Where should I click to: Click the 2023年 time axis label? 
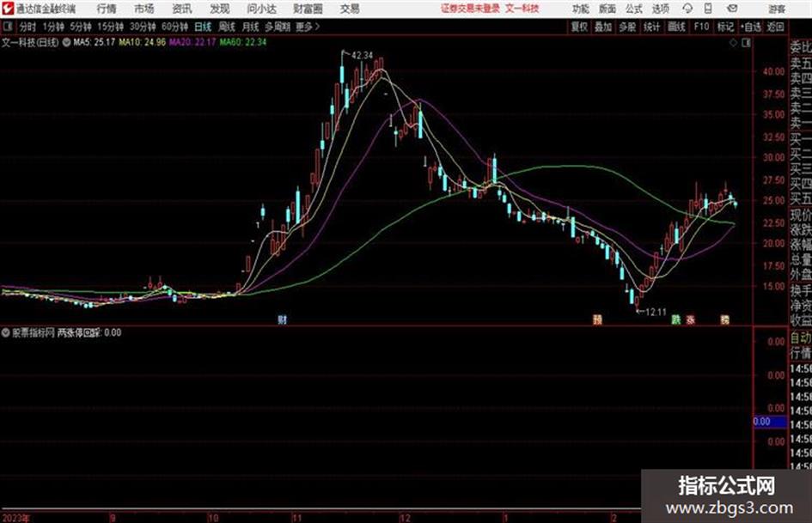(x=16, y=517)
